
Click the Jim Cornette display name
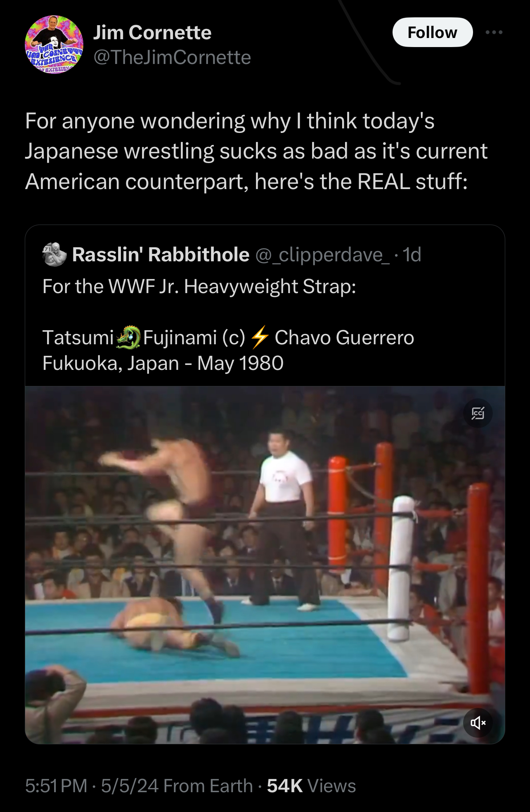pyautogui.click(x=152, y=33)
